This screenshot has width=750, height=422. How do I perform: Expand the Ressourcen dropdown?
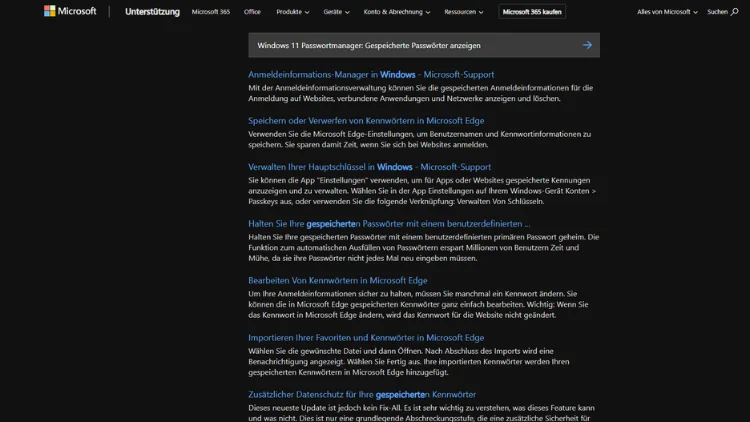463,11
